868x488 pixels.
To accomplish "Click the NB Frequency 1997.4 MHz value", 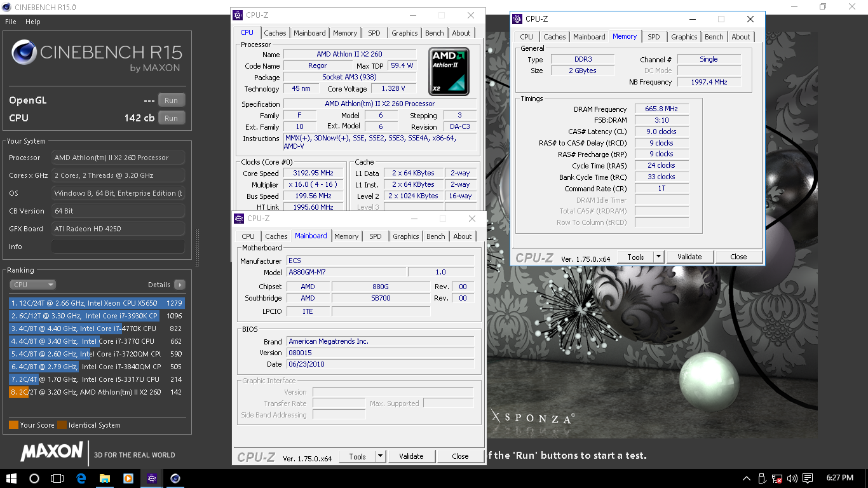I will [x=709, y=82].
